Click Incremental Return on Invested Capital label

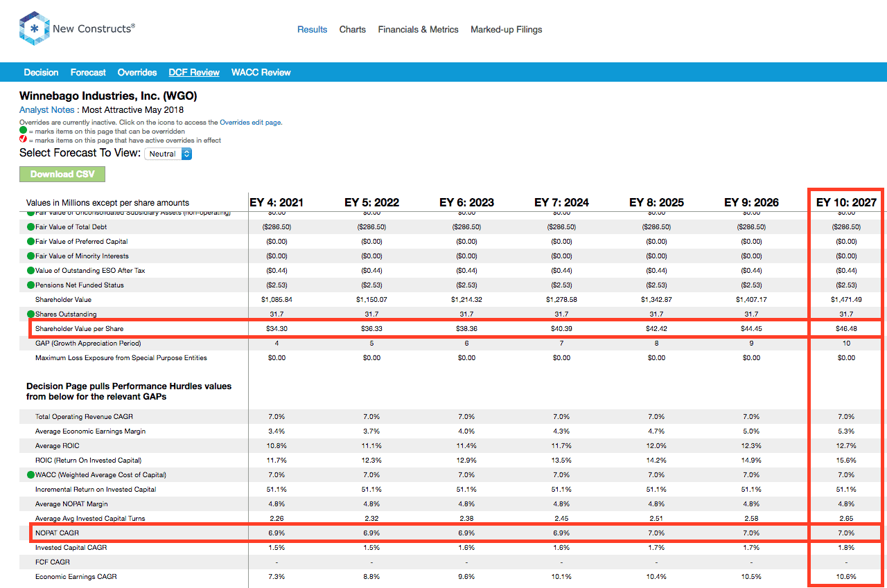[x=96, y=490]
